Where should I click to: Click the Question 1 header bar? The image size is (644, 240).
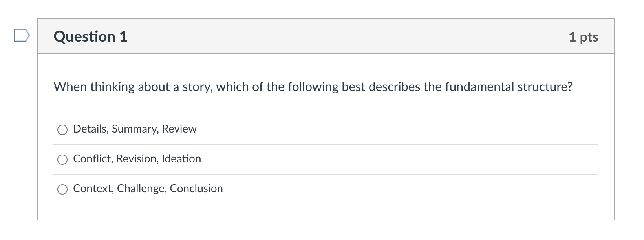[x=325, y=36]
